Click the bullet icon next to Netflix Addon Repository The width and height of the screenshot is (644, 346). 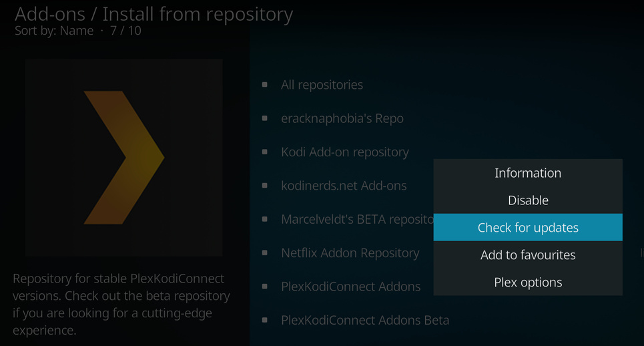pyautogui.click(x=265, y=252)
